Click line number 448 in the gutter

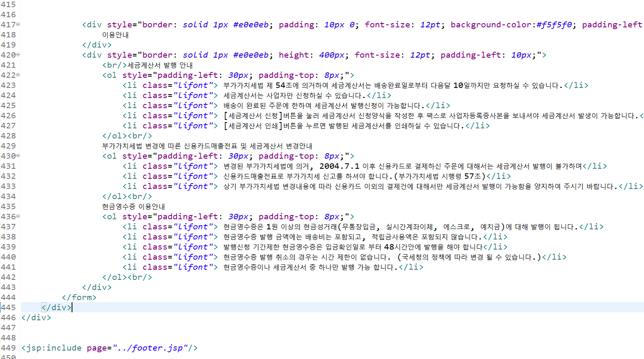(x=8, y=338)
